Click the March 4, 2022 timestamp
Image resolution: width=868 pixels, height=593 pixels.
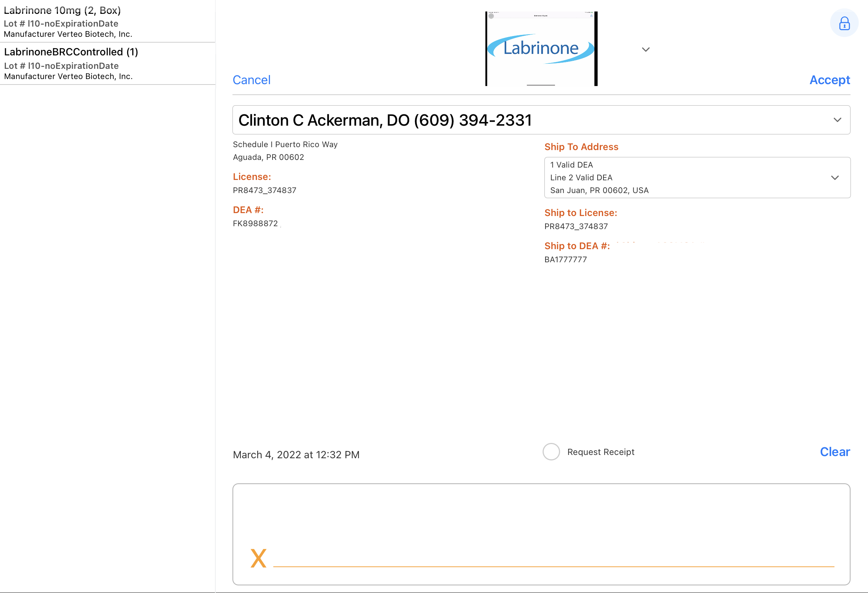(x=296, y=455)
